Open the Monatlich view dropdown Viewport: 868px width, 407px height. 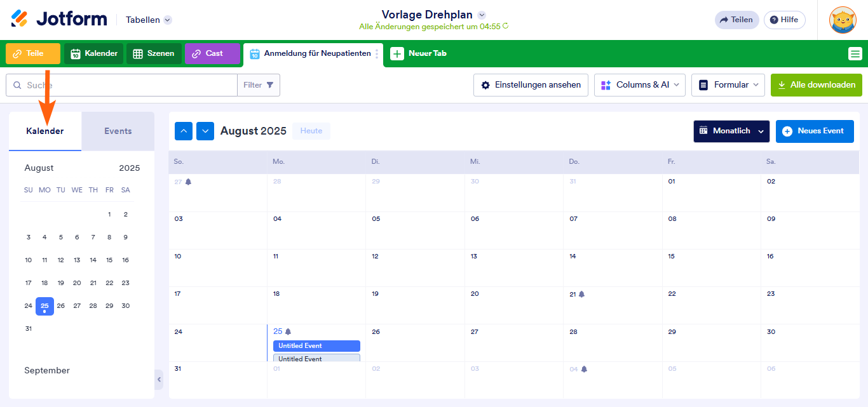tap(731, 131)
